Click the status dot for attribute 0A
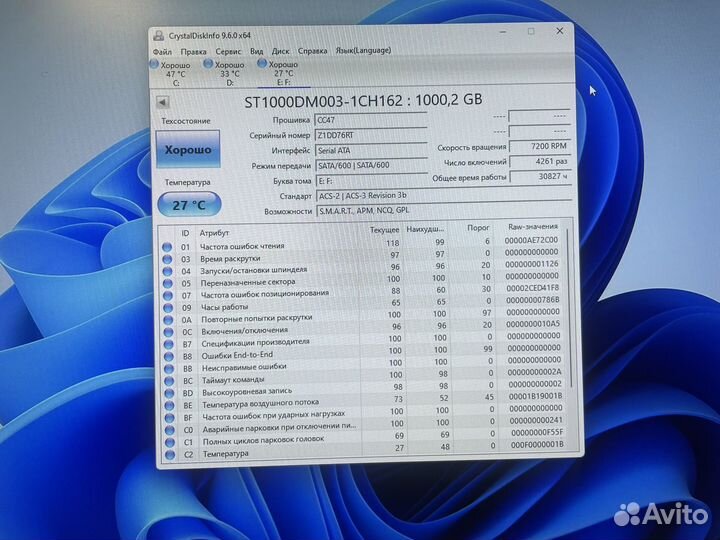The width and height of the screenshot is (720, 540). pos(169,320)
